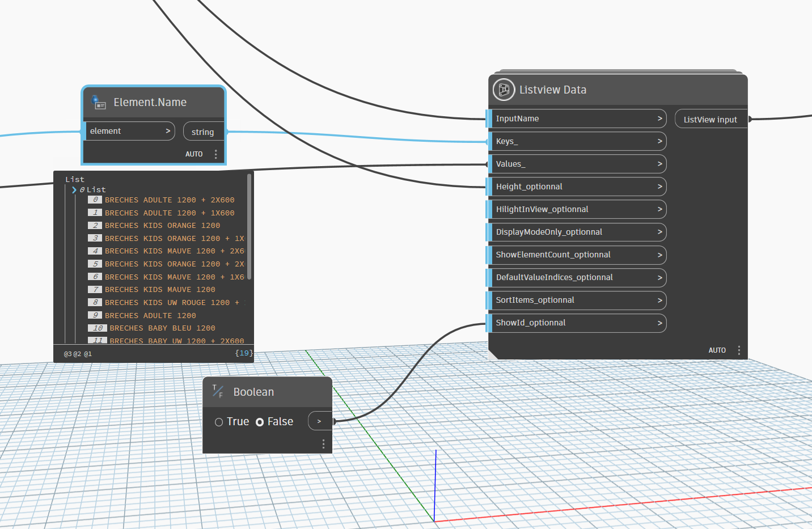Select the False radio button
This screenshot has height=529, width=812.
(x=260, y=422)
